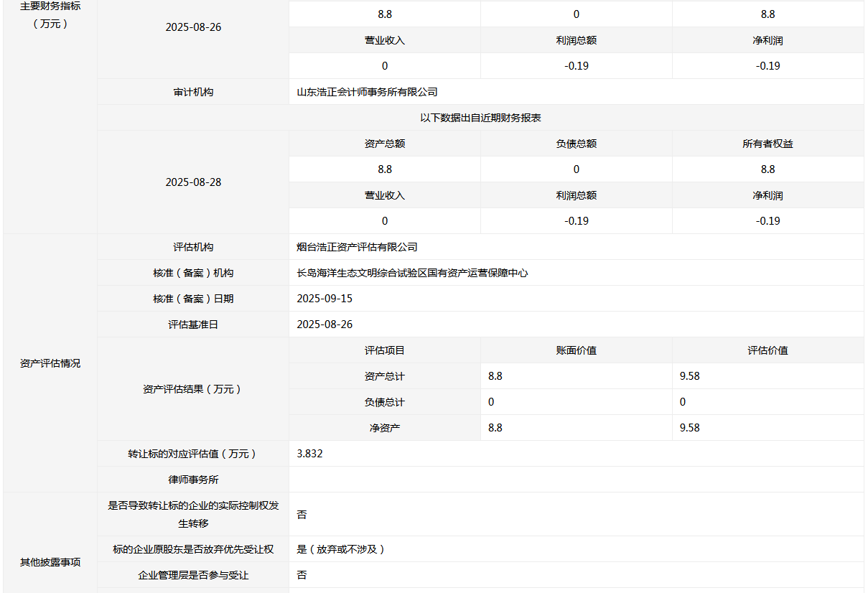Select the 评估项目 column header

click(x=385, y=350)
